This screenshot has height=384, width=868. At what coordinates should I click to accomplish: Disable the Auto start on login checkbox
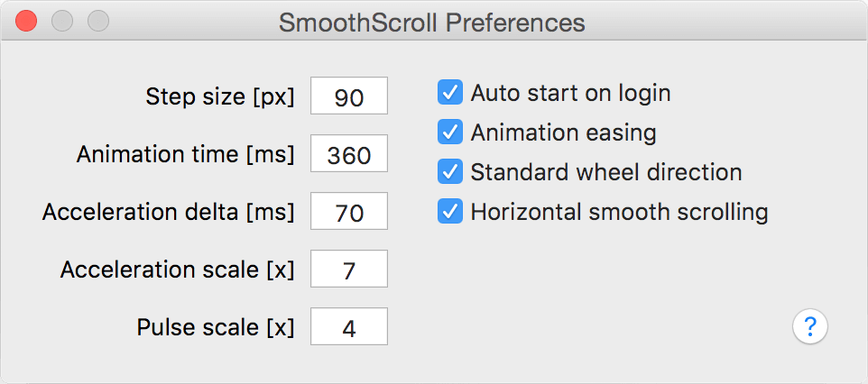[x=449, y=93]
